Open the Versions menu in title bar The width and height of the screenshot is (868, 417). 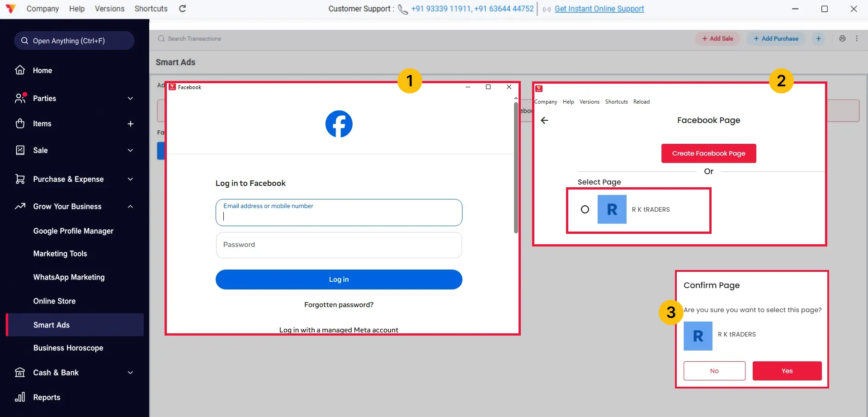coord(109,9)
